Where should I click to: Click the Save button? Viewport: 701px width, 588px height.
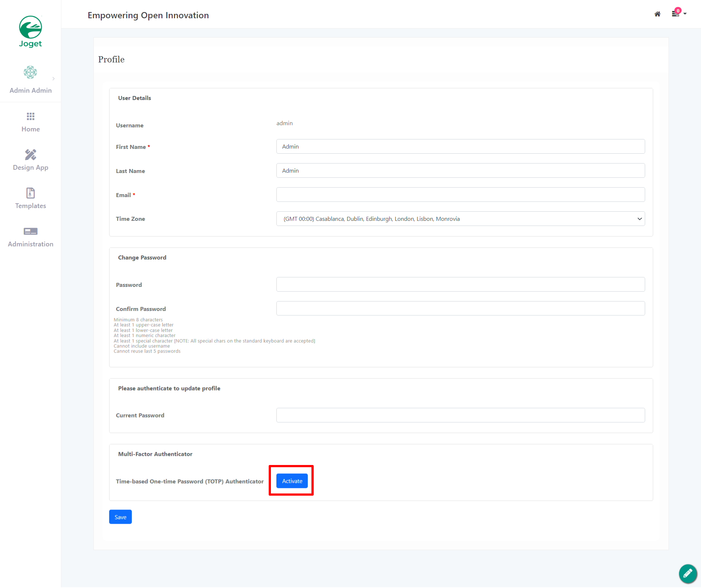[120, 517]
